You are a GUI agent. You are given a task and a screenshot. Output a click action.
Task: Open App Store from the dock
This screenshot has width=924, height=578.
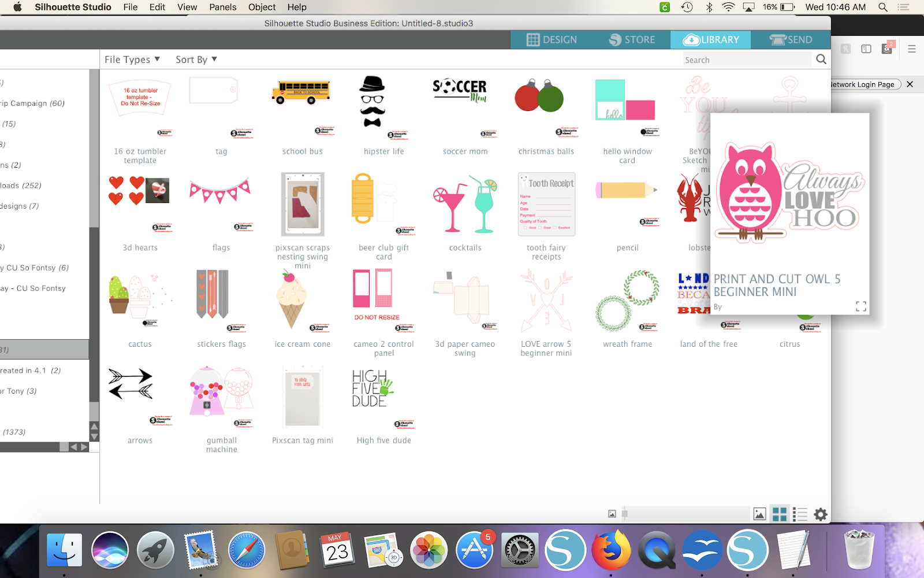pos(474,550)
